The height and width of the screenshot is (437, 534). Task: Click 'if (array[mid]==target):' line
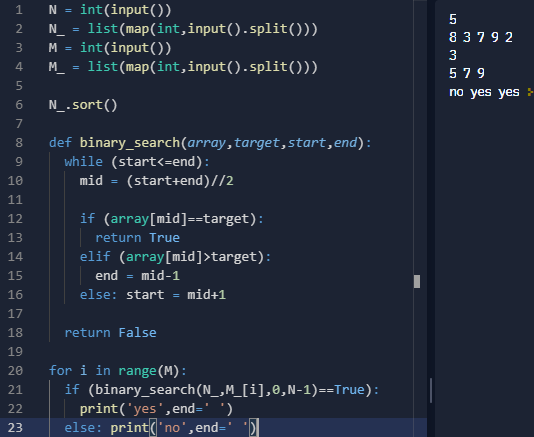(x=172, y=219)
